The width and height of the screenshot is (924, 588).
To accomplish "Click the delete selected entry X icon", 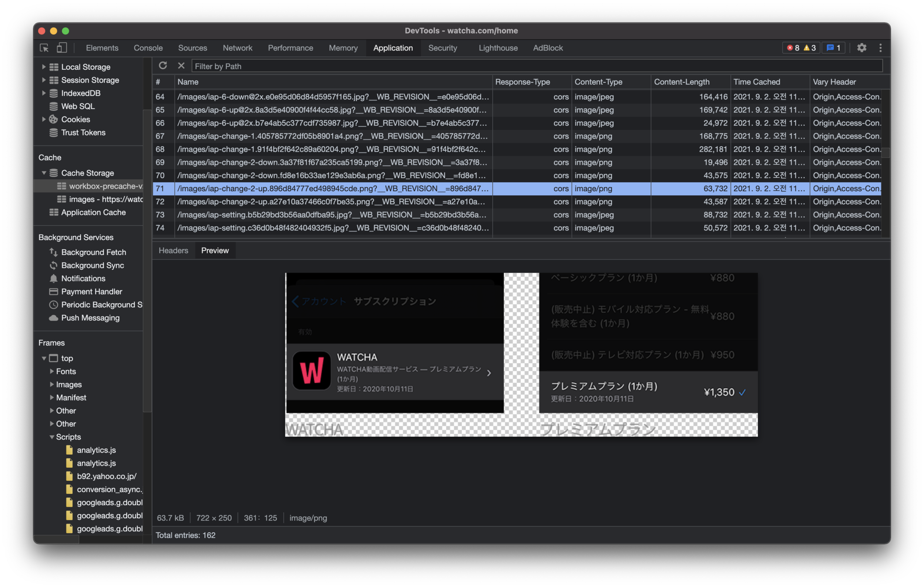I will (181, 66).
